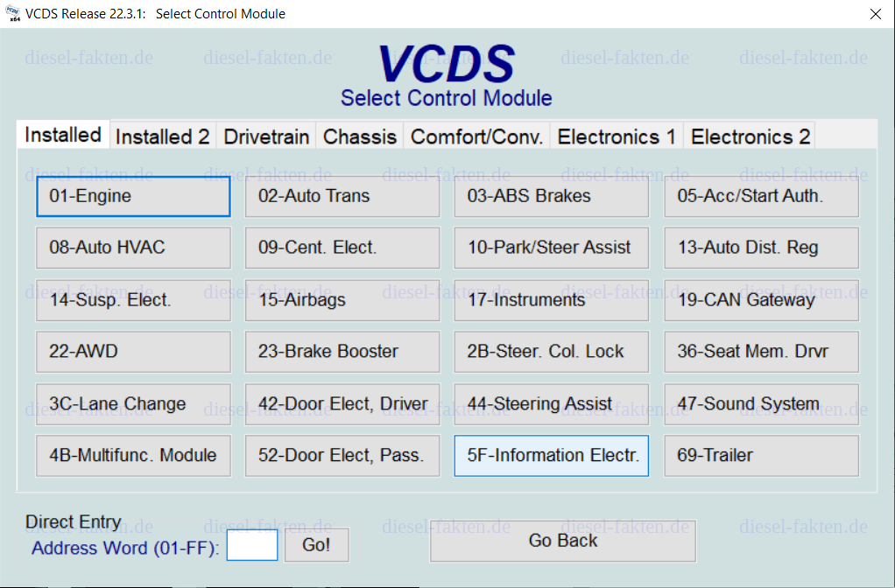Screen dimensions: 895x588
Task: Open the 17-Instruments module
Action: pos(552,300)
